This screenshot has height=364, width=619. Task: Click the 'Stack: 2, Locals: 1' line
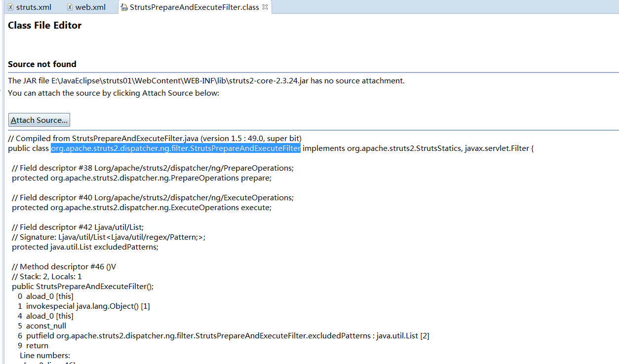[47, 277]
